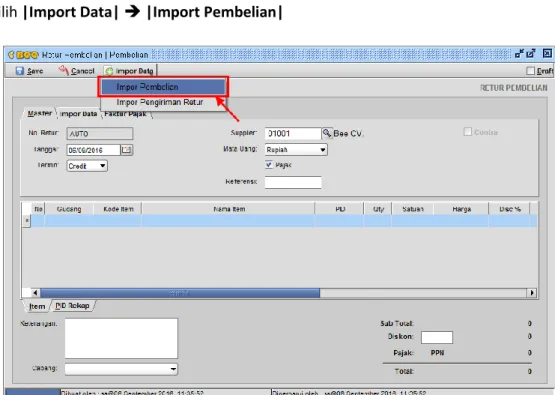The width and height of the screenshot is (555, 395).
Task: Switch to the Master tab
Action: click(x=40, y=113)
